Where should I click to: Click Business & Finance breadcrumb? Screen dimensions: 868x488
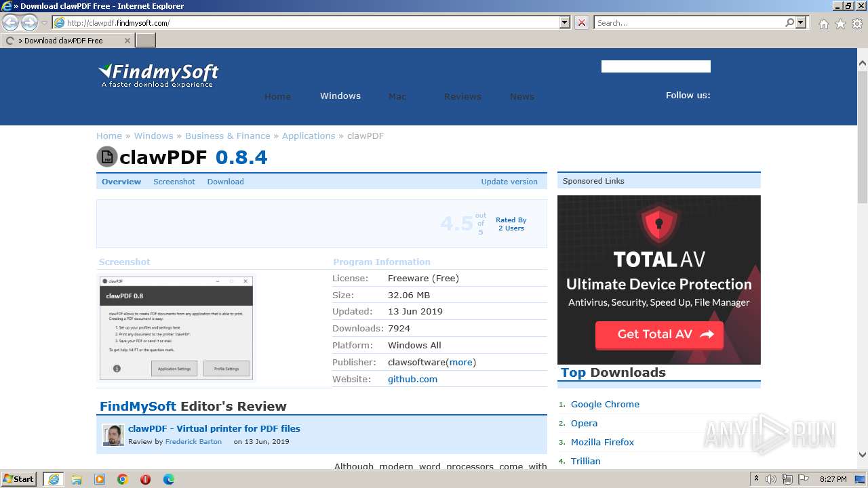click(228, 136)
